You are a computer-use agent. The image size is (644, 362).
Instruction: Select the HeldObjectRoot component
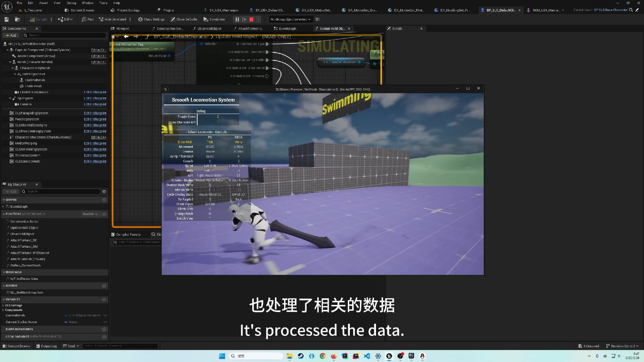tap(34, 74)
